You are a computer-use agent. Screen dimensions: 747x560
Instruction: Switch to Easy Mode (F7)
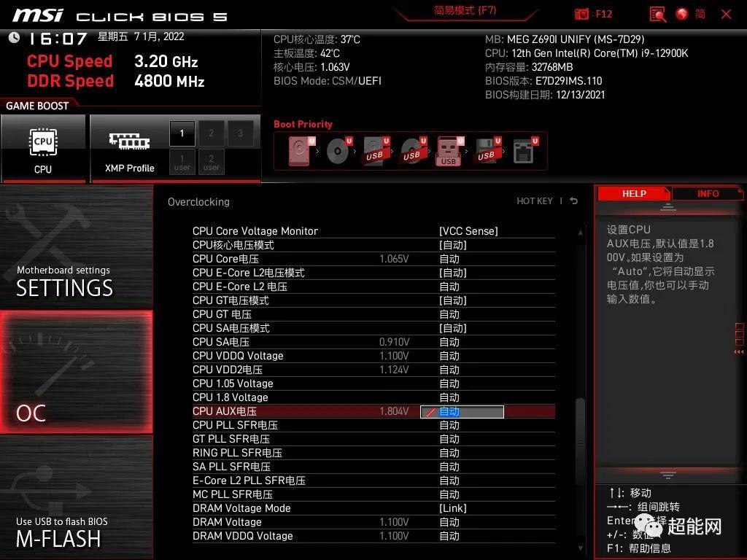pos(465,10)
